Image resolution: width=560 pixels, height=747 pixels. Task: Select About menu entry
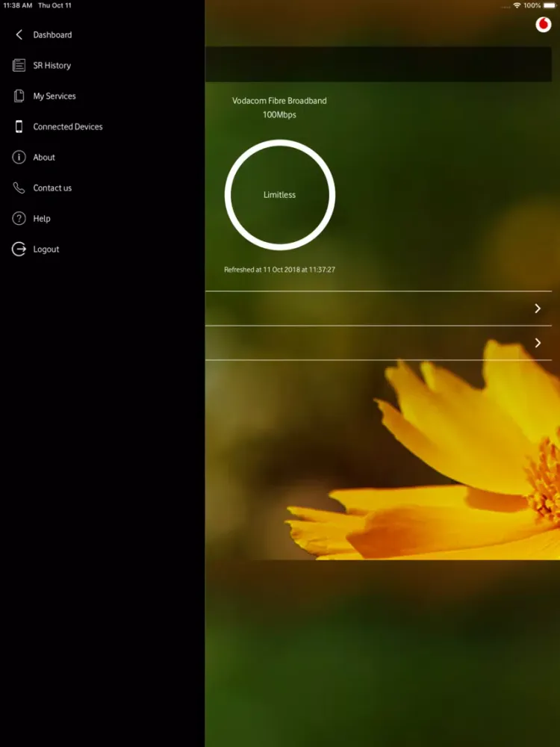click(44, 157)
